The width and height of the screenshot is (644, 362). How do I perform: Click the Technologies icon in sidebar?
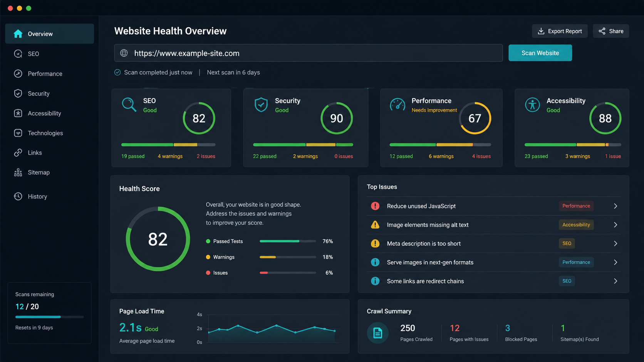click(x=18, y=133)
